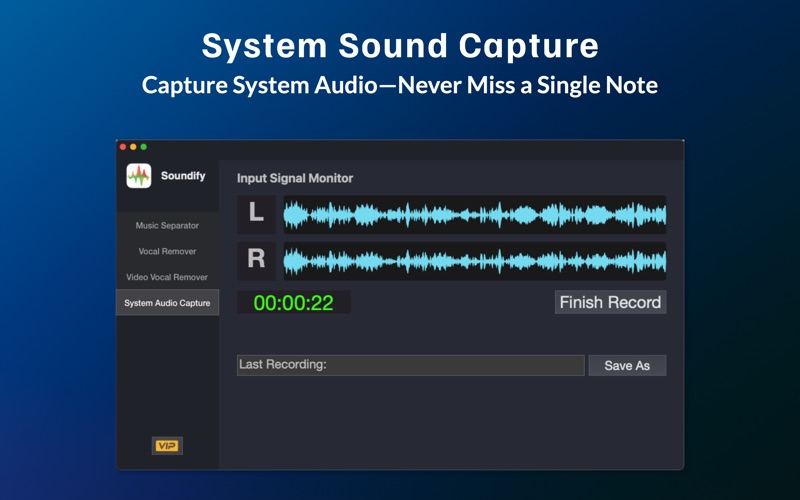Focus the Last Recording field
This screenshot has height=500, width=800.
click(x=411, y=365)
